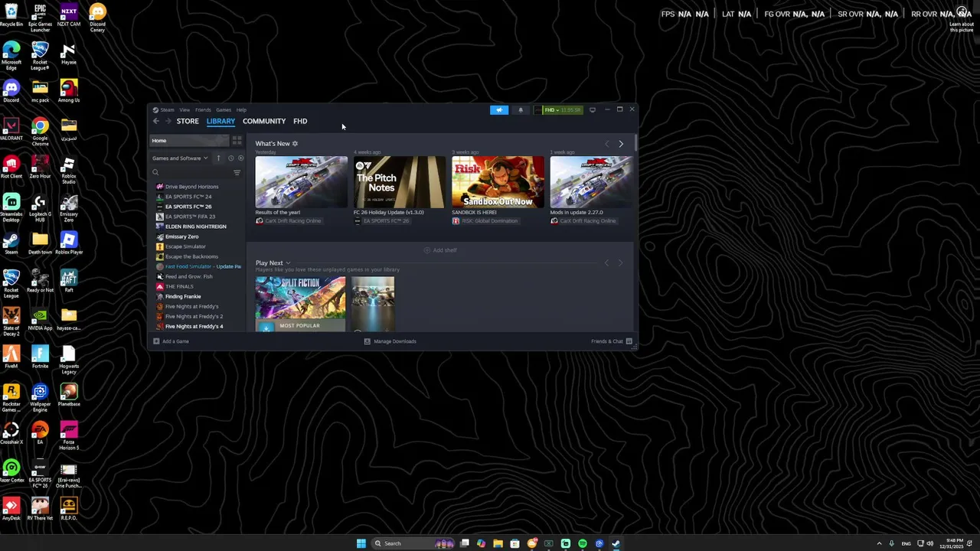This screenshot has height=551, width=980.
Task: Open Roblox Studio desktop icon
Action: (69, 170)
